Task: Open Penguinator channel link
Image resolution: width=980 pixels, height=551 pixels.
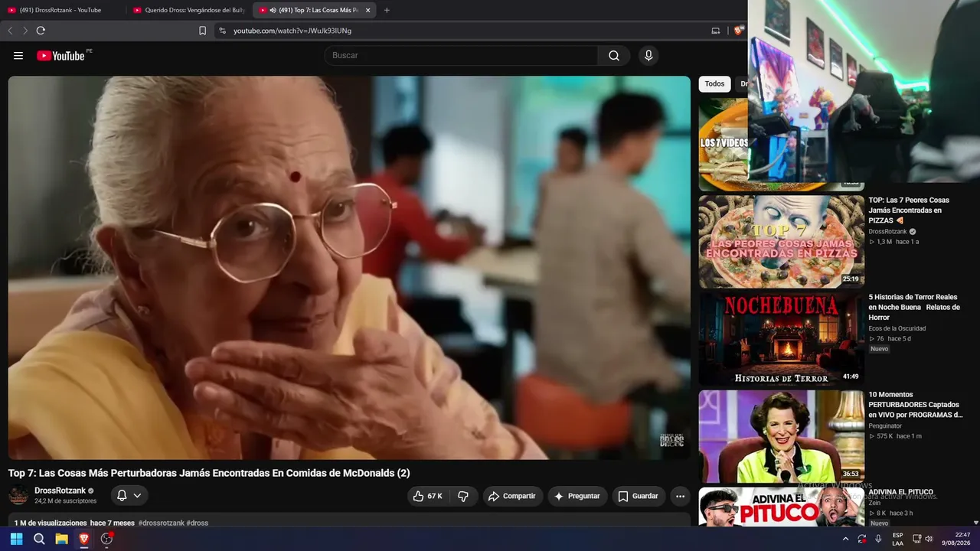Action: click(x=885, y=425)
